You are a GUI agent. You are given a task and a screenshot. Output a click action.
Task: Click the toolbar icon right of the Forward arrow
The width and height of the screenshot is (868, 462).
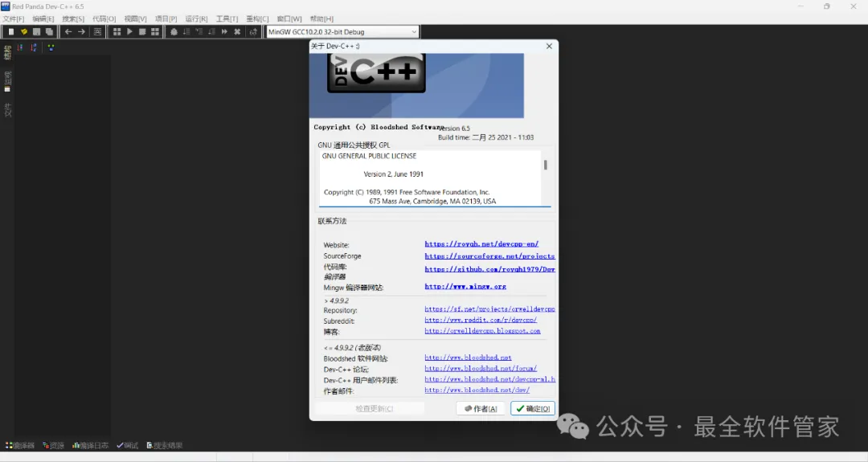pyautogui.click(x=97, y=32)
